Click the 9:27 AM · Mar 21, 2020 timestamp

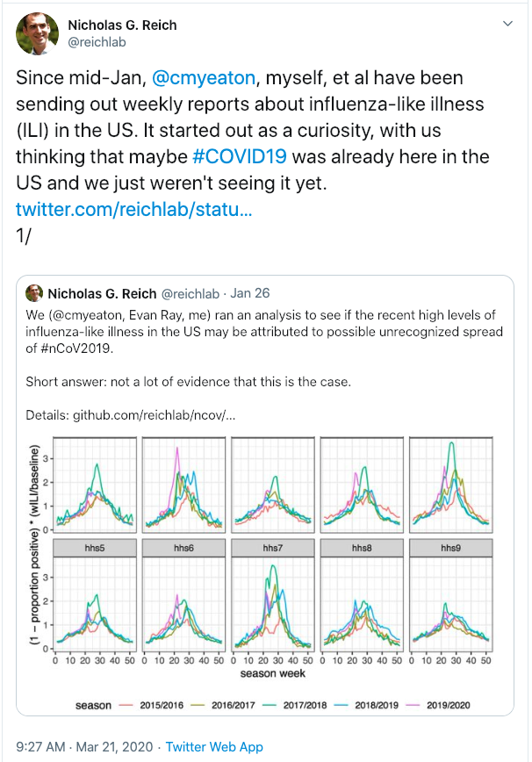(84, 746)
